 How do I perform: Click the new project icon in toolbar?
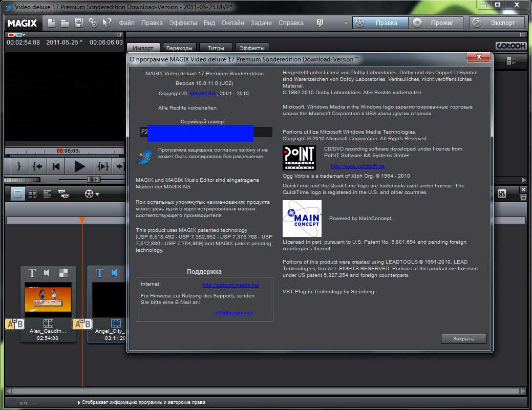click(51, 23)
